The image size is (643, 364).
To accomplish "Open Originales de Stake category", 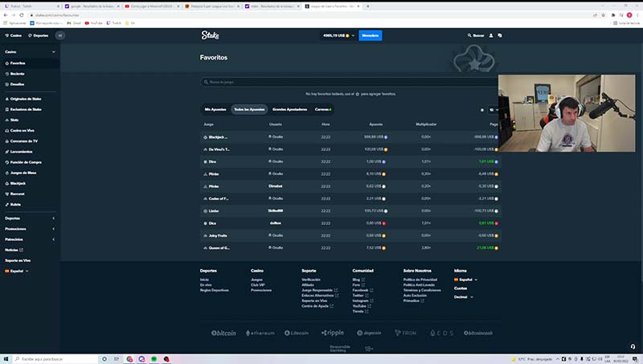I will 26,99.
